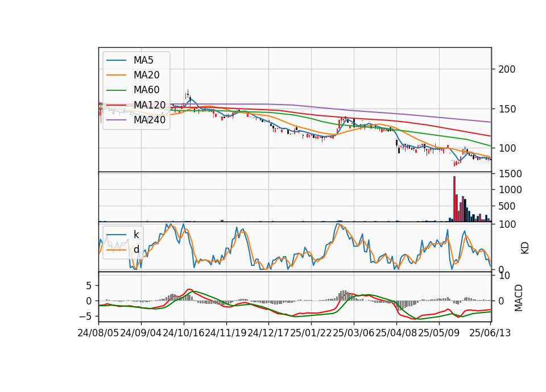Image resolution: width=546 pixels, height=392 pixels.
Task: Click the 500 volume axis label
Action: pos(507,206)
